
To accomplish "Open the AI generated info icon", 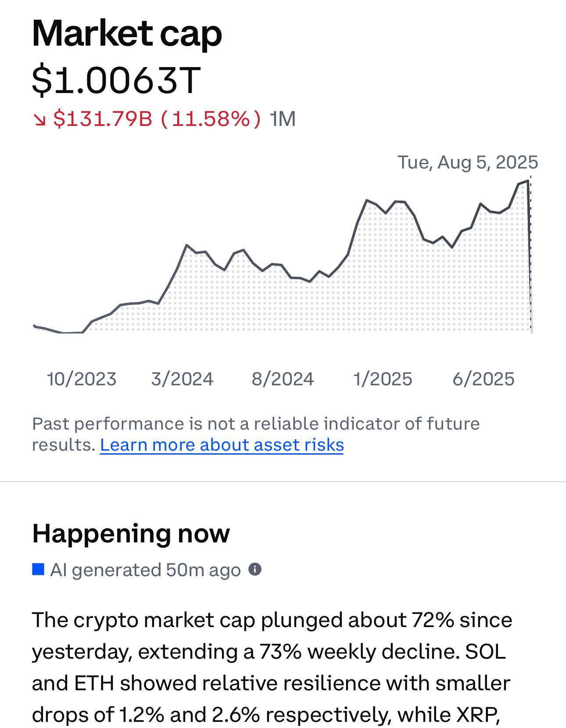I will (x=255, y=570).
